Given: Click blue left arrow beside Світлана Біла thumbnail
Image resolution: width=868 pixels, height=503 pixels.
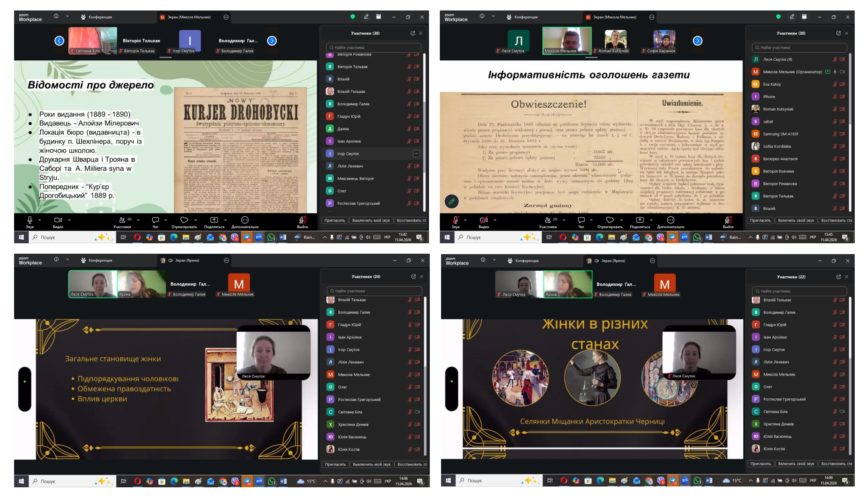Looking at the screenshot, I should tap(59, 41).
